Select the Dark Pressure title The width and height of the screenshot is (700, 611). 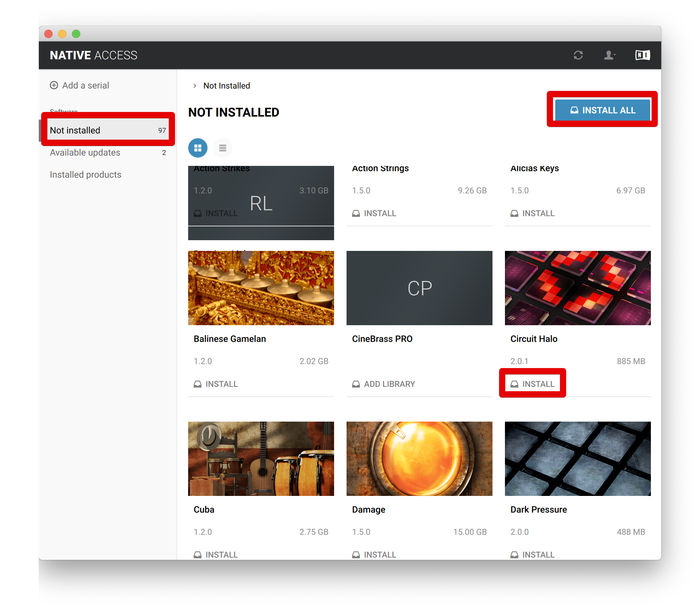pos(538,509)
